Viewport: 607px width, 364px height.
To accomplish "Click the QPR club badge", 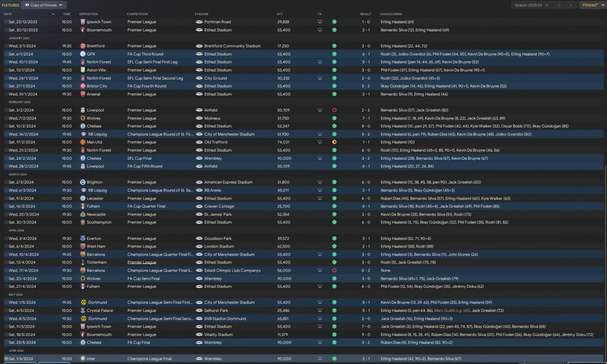I will tap(83, 54).
